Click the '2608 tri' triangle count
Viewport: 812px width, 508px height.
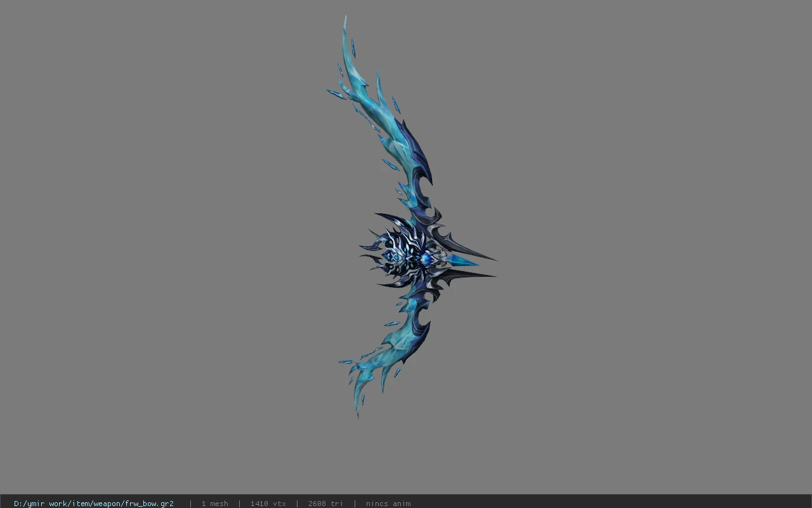point(325,504)
